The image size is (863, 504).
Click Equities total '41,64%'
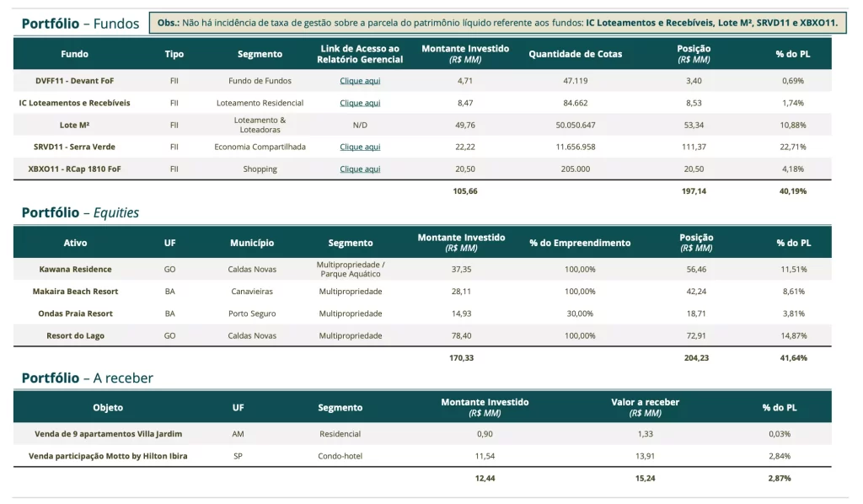pos(794,358)
